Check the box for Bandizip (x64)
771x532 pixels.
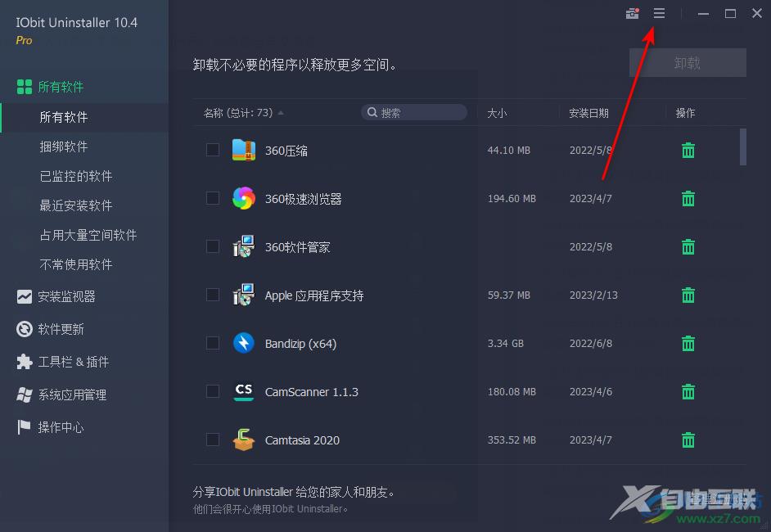pos(213,343)
